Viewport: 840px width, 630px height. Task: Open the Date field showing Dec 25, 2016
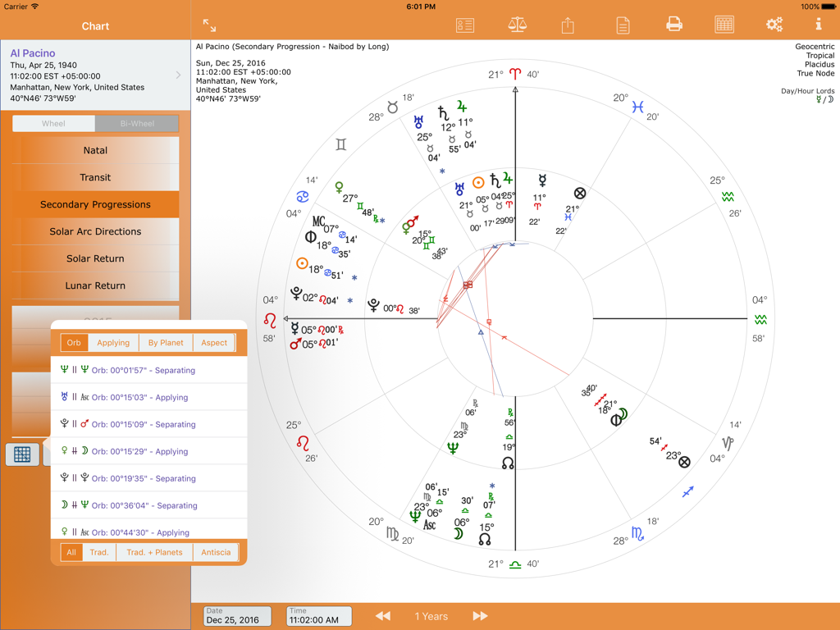tap(236, 616)
